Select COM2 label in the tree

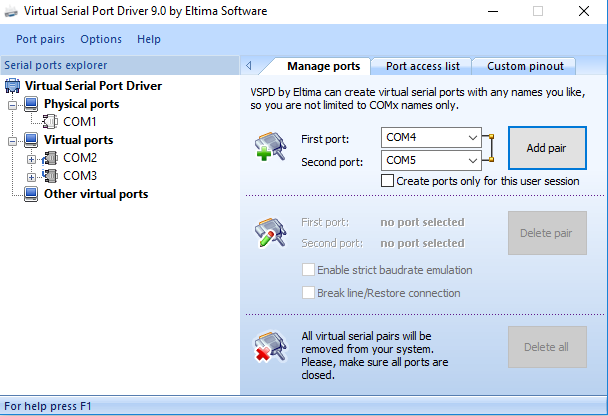pyautogui.click(x=80, y=158)
